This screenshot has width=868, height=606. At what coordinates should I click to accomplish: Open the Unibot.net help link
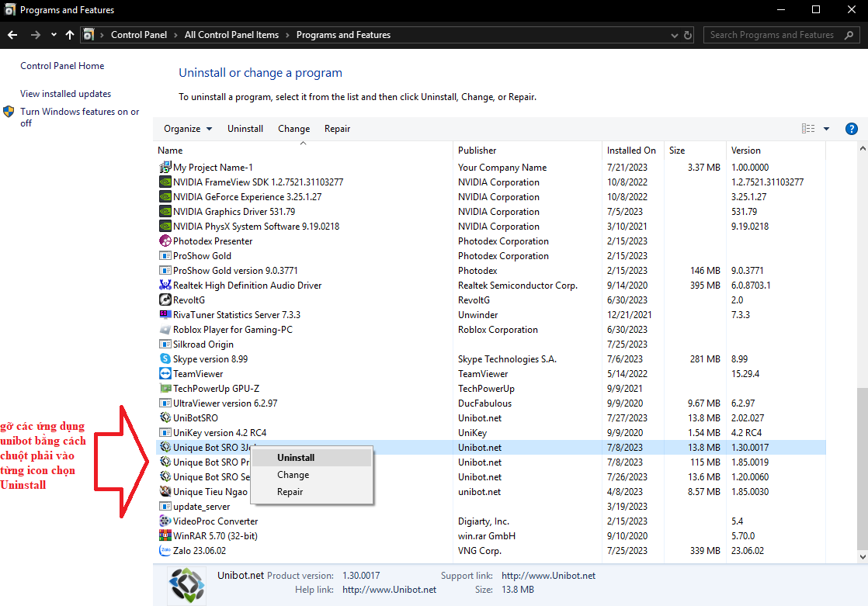point(389,590)
